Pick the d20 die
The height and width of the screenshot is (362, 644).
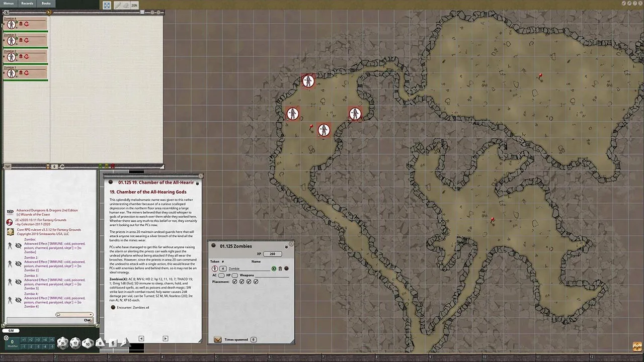(62, 343)
